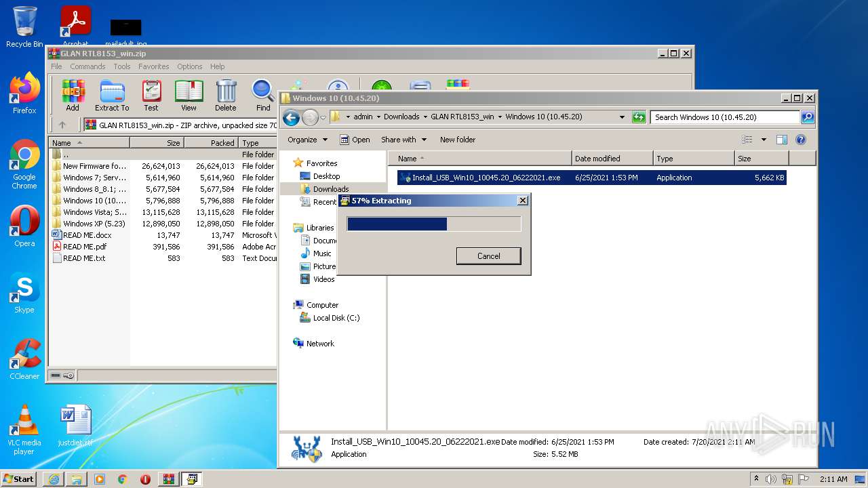The image size is (868, 488).
Task: Expand the address bar history dropdown
Action: tap(622, 117)
